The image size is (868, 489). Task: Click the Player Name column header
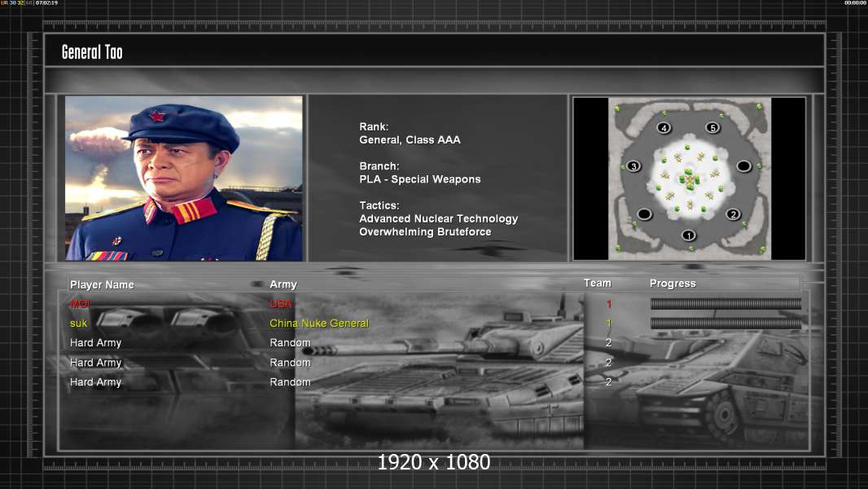(x=102, y=284)
